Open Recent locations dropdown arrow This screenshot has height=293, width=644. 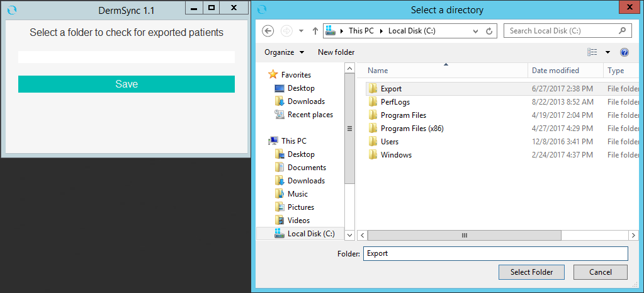click(301, 31)
